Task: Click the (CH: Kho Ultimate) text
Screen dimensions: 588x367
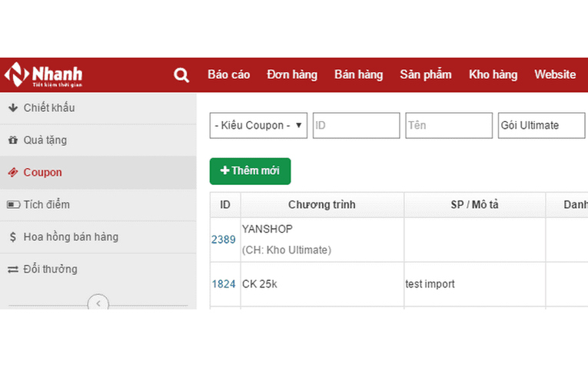Action: (287, 250)
